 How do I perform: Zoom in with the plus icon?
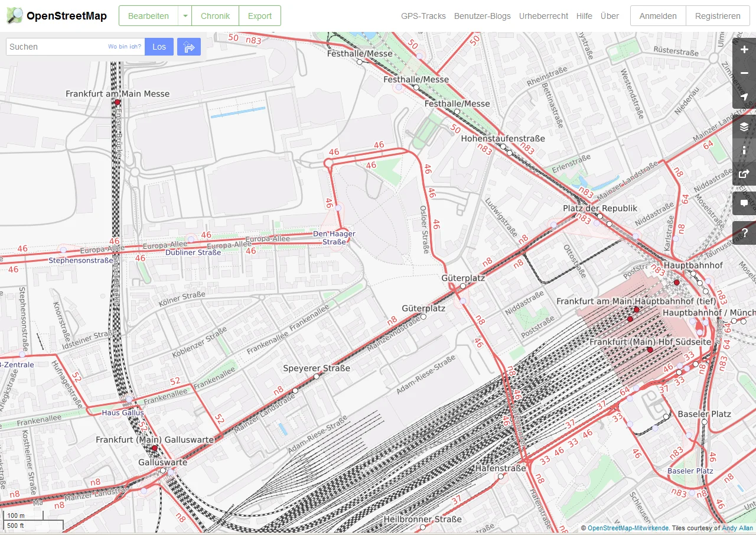pos(744,50)
